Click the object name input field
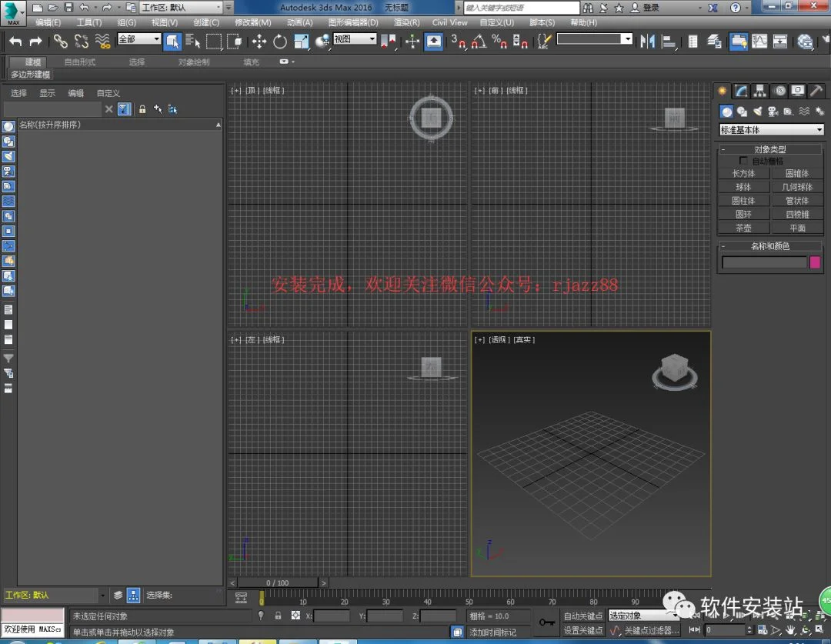Viewport: 831px width, 644px height. click(764, 262)
